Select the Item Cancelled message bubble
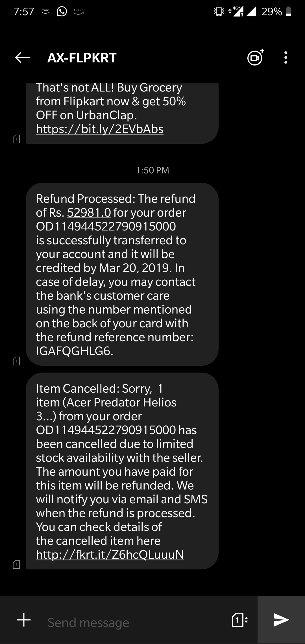This screenshot has width=305, height=644. click(122, 471)
